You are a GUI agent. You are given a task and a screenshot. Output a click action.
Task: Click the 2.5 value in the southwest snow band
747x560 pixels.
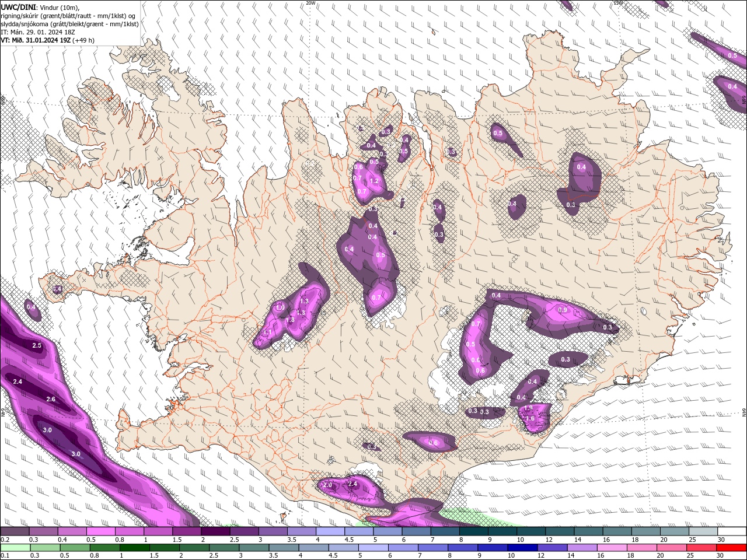(37, 345)
